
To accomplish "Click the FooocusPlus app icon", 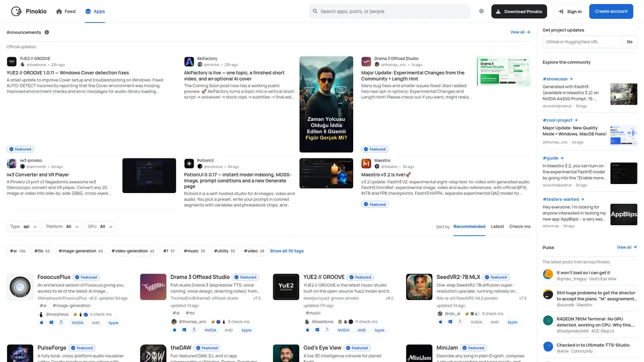I will coord(20,287).
